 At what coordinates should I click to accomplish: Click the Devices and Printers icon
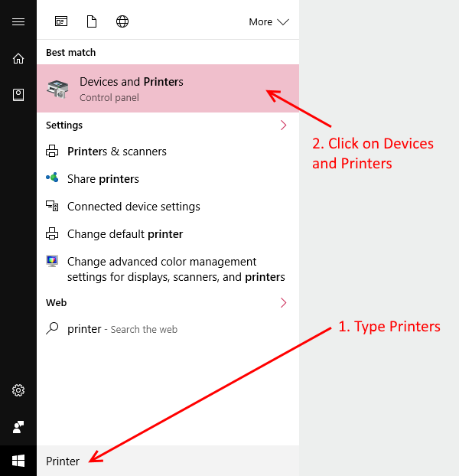57,89
